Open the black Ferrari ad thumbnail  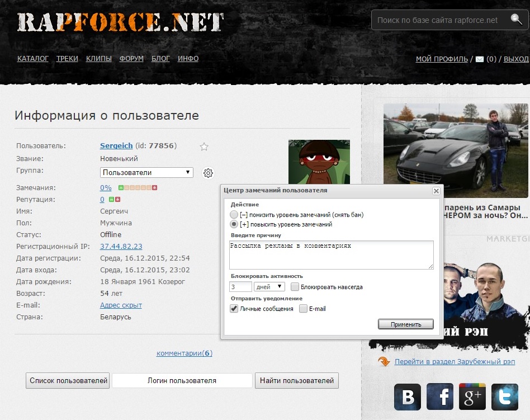(x=456, y=150)
